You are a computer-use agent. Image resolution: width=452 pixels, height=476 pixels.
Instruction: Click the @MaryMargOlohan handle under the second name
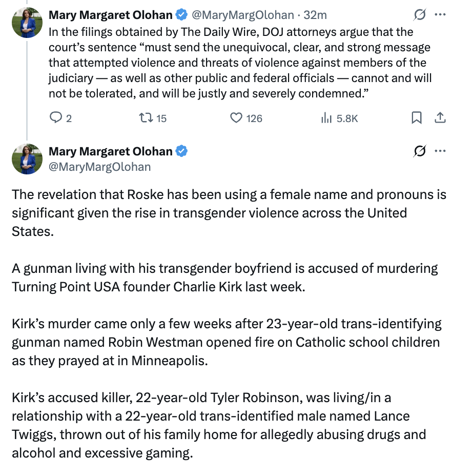(100, 166)
